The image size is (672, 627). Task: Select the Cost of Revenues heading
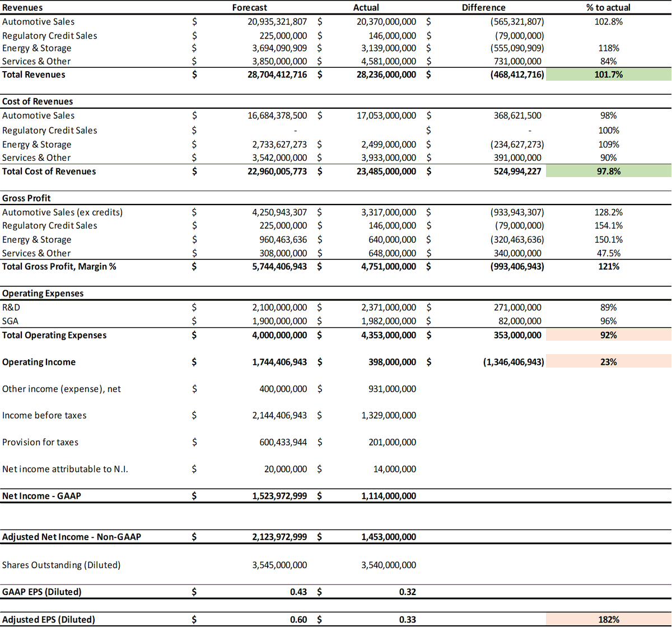pyautogui.click(x=38, y=101)
